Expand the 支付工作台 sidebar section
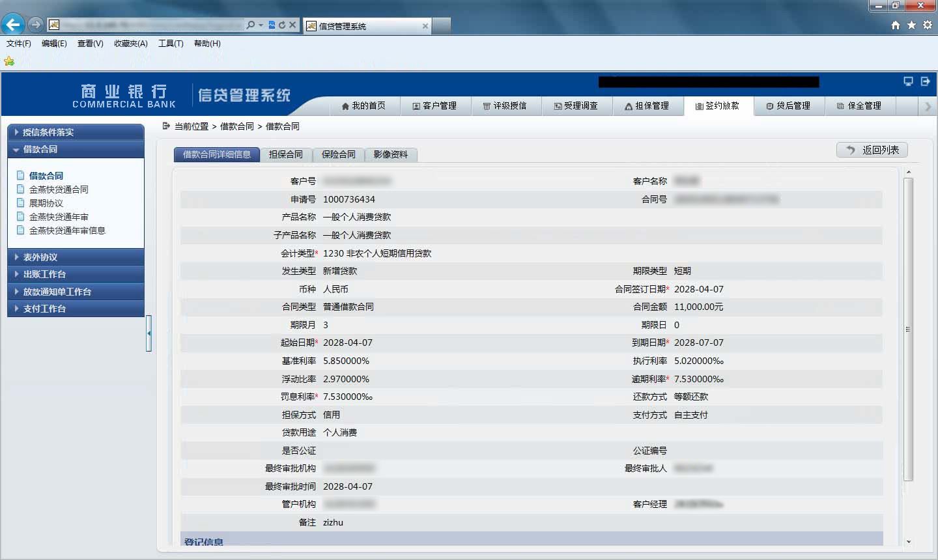 (76, 309)
